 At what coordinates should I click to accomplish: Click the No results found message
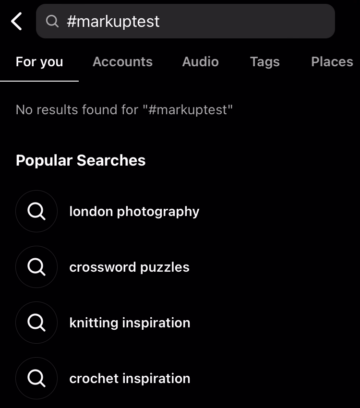(124, 110)
